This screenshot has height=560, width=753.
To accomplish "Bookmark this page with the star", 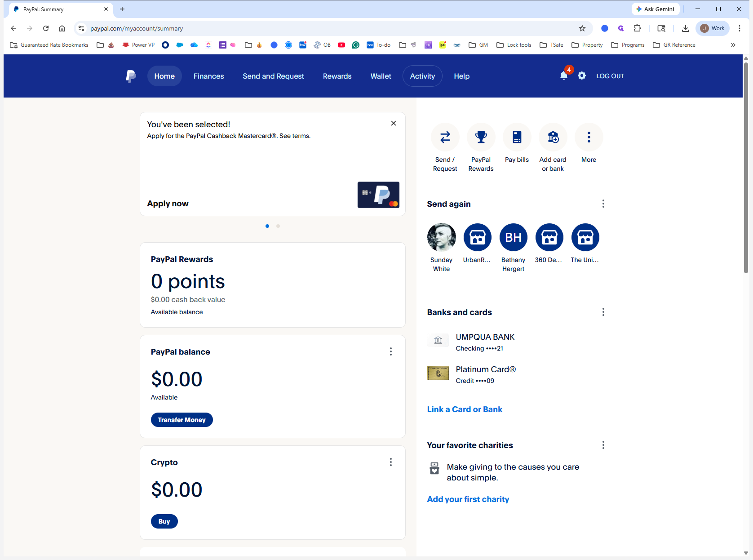I will click(x=582, y=28).
